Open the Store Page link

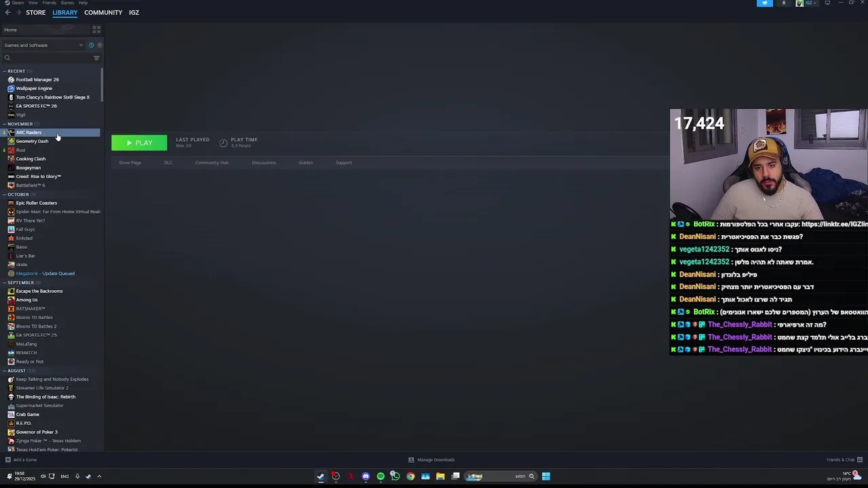(130, 163)
